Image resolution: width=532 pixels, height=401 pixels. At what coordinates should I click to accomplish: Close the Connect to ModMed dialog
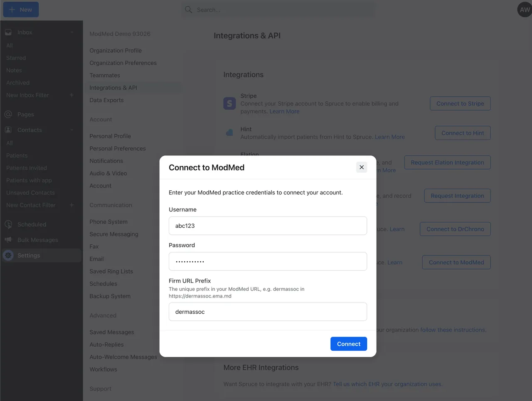pos(362,167)
